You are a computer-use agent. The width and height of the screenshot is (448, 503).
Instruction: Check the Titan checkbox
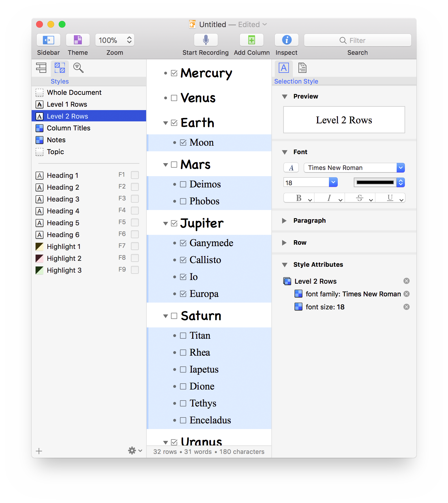183,336
